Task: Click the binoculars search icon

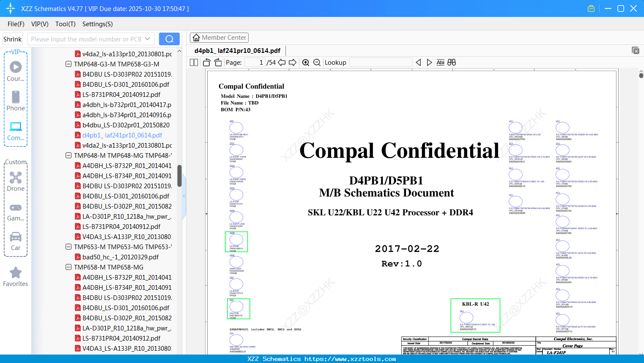Action: point(452,62)
